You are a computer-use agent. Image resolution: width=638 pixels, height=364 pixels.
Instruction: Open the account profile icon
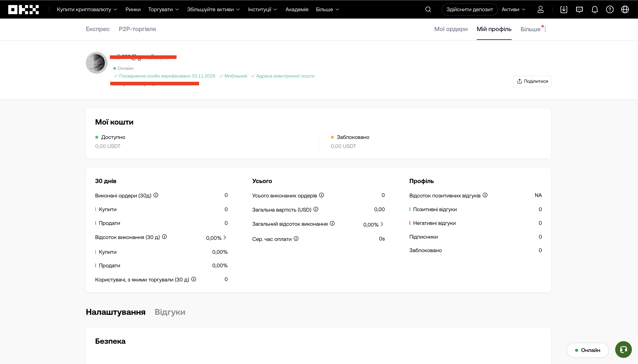(540, 9)
